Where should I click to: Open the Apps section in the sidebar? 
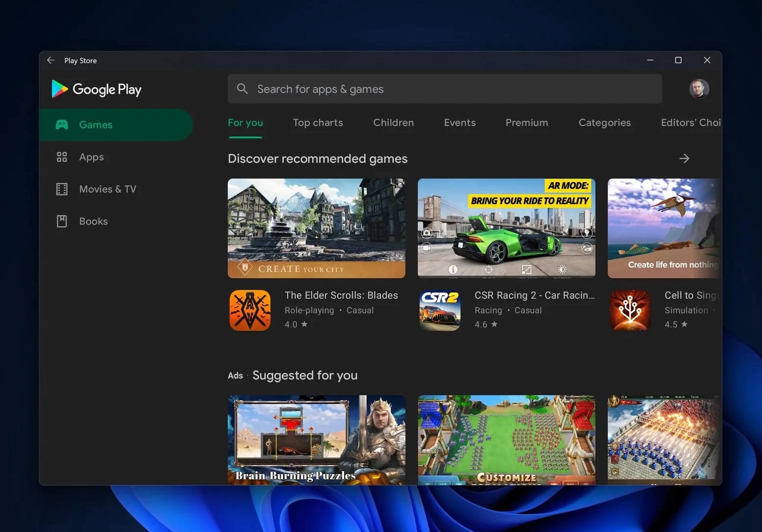(x=116, y=157)
